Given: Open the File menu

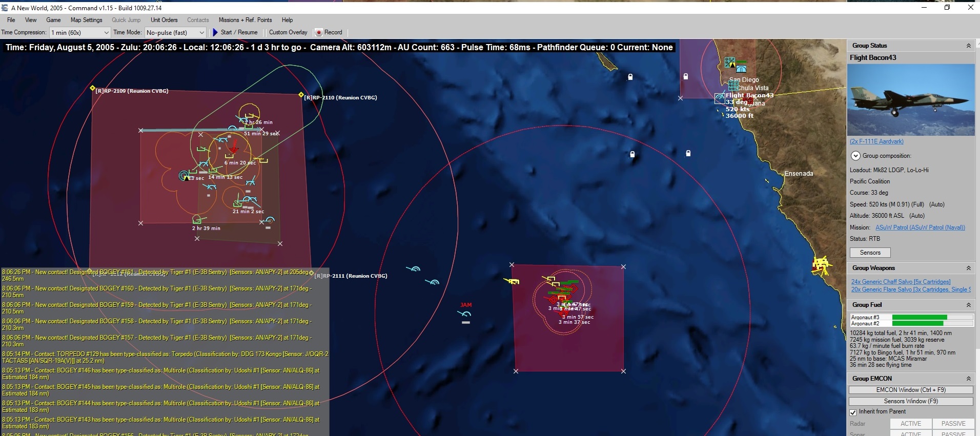Looking at the screenshot, I should [11, 20].
